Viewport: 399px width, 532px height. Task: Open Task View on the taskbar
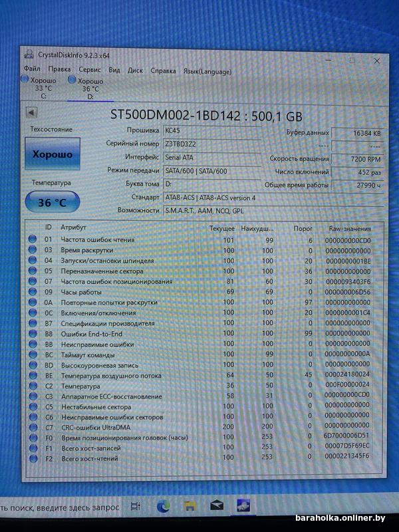[136, 507]
